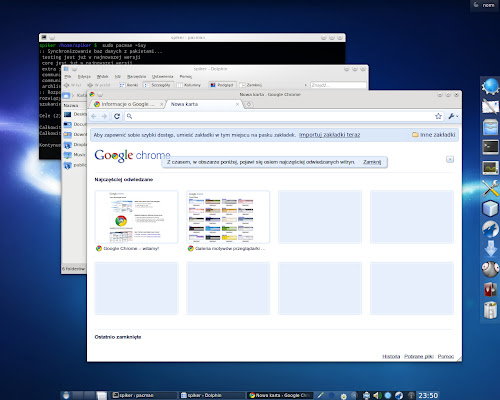The image size is (500, 400).
Task: Bookmark this page with the star icon
Action: pyautogui.click(x=438, y=116)
